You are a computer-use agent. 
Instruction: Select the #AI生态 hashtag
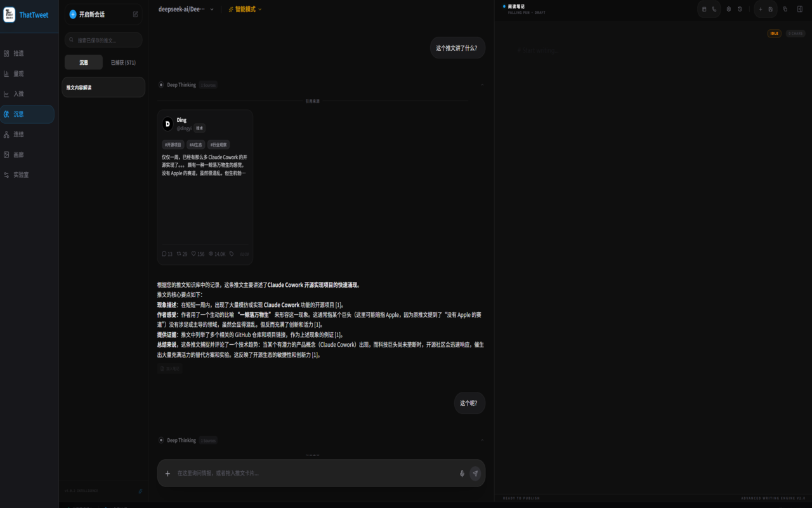(195, 145)
